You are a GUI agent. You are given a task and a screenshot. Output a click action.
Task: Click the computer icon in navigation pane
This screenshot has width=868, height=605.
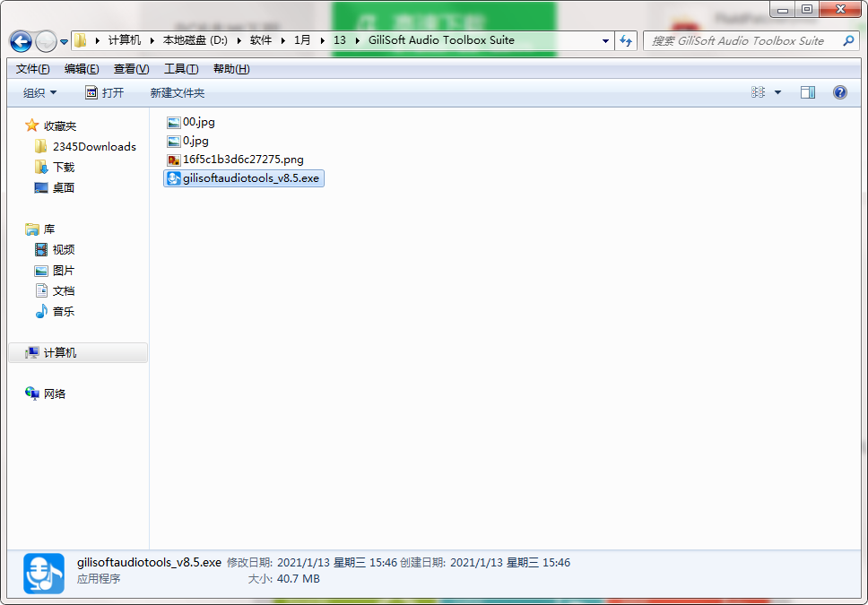pos(32,352)
